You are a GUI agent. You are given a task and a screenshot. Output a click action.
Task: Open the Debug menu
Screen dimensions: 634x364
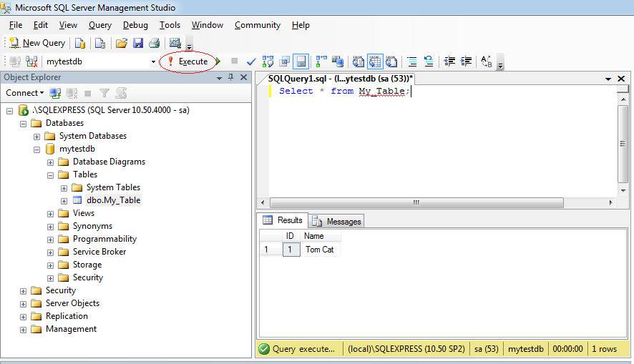tap(135, 25)
